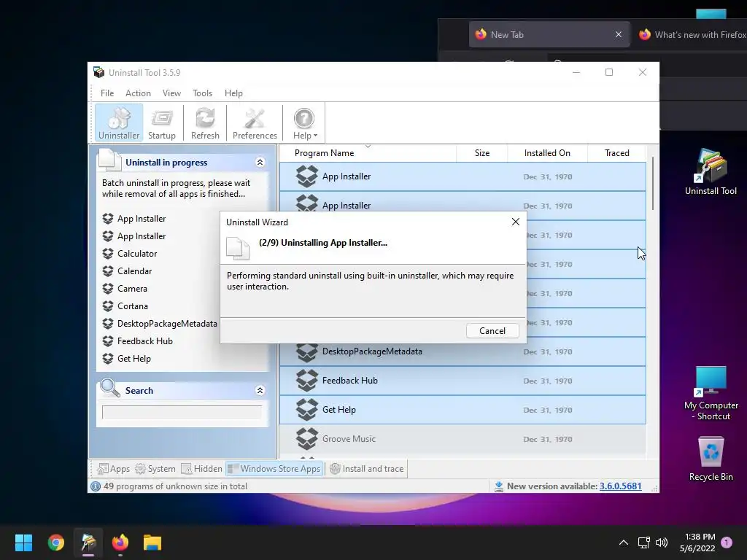This screenshot has height=560, width=747.
Task: Sort by Installed On column
Action: [x=547, y=153]
